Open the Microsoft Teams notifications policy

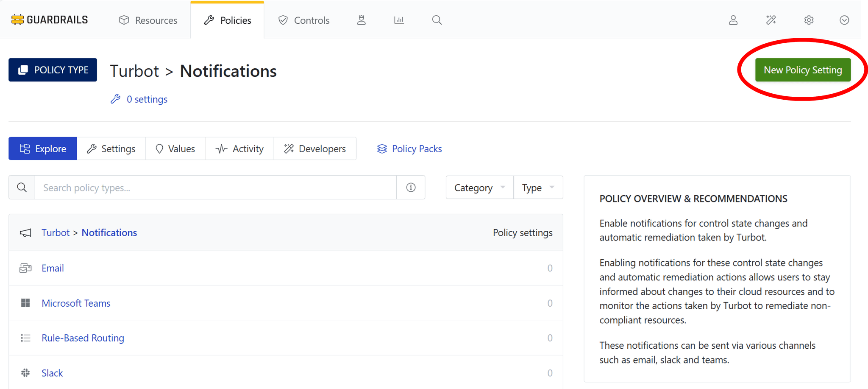[76, 303]
